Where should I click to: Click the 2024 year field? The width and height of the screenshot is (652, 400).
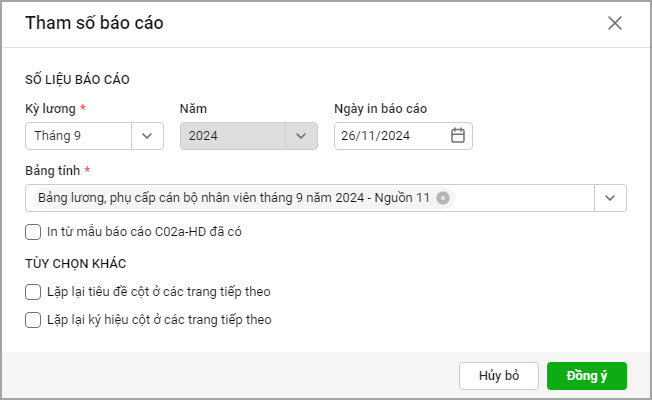(x=231, y=135)
